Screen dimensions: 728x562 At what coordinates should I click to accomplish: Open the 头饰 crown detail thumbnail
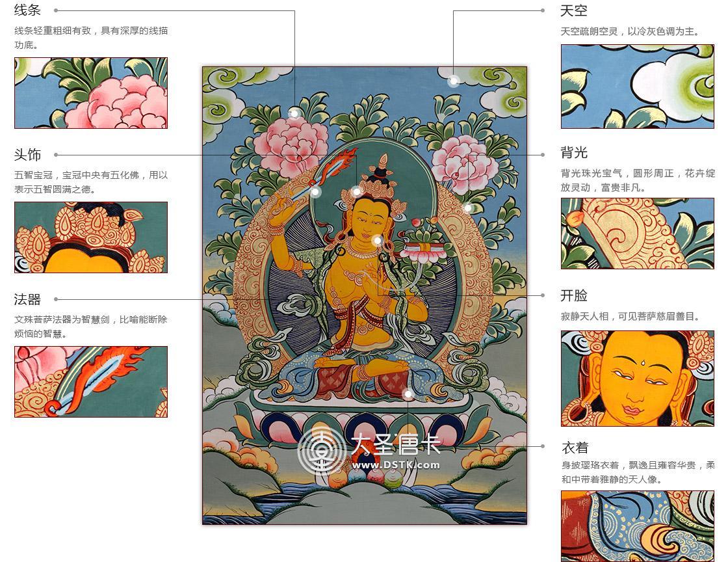coord(91,237)
